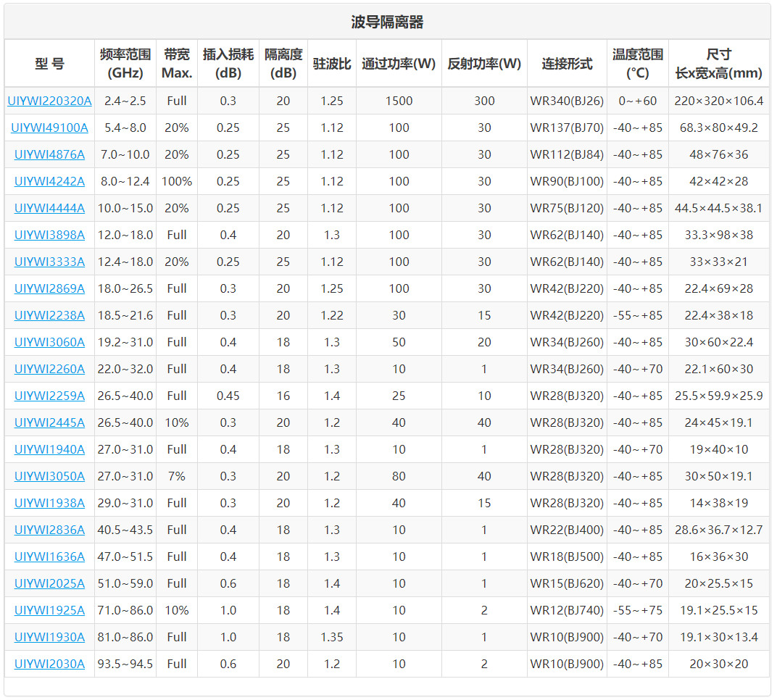Open the UIYWI2025A link
Screen dimensions: 777x700
[49, 583]
